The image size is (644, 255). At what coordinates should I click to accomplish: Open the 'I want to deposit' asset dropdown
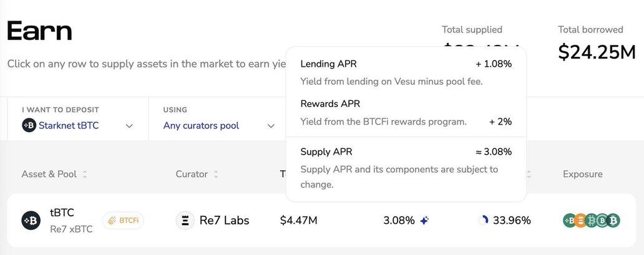point(77,126)
